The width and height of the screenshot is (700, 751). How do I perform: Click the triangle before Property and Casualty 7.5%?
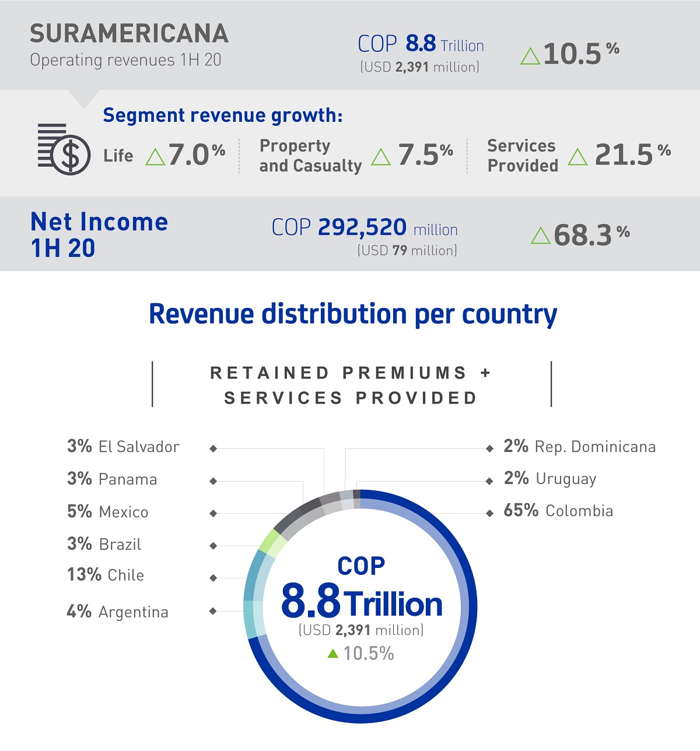point(381,157)
